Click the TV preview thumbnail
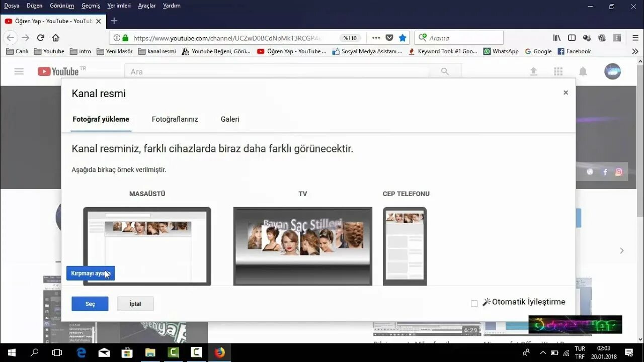Screen dimensions: 644x362 pos(303,246)
